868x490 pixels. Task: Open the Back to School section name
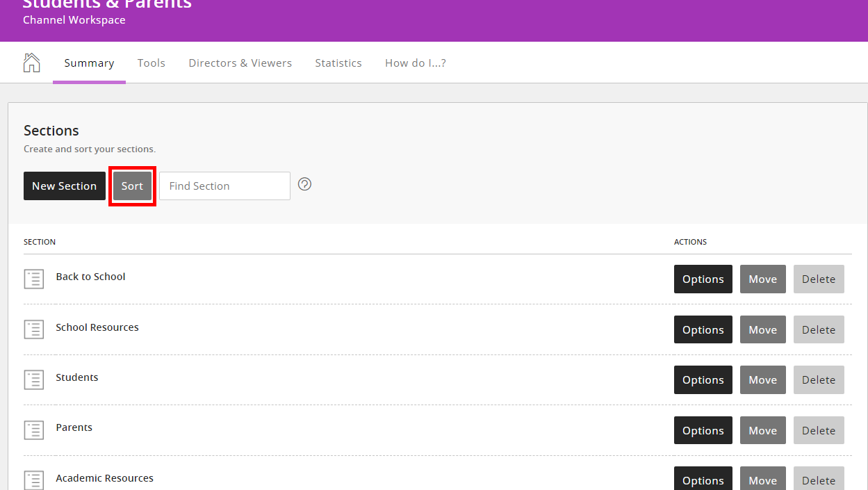(x=90, y=277)
